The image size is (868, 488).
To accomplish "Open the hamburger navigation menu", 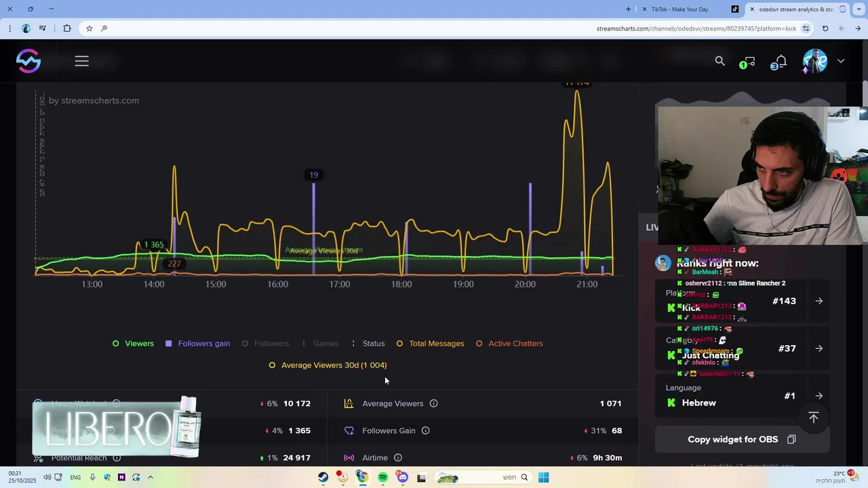I will pos(82,61).
